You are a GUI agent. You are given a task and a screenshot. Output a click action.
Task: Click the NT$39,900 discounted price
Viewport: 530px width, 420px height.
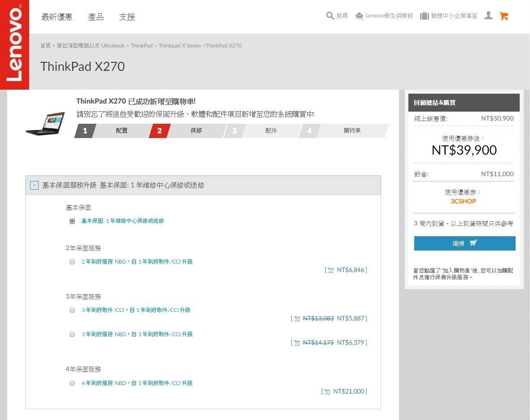click(x=464, y=150)
